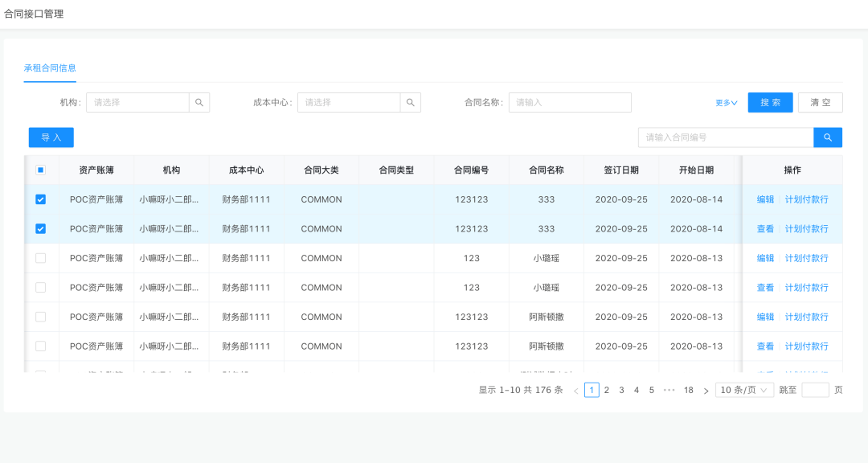Check the first 小璐瑶 row checkbox

41,258
